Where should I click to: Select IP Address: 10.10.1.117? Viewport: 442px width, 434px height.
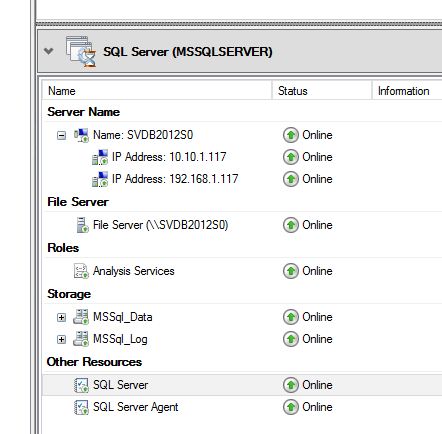(x=169, y=157)
